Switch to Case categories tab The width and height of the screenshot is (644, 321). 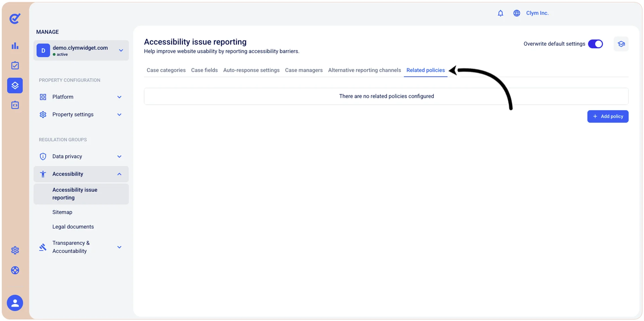[x=166, y=70]
